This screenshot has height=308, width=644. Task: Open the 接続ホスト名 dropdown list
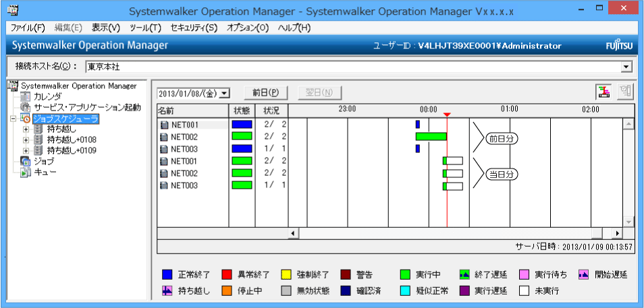[x=626, y=67]
